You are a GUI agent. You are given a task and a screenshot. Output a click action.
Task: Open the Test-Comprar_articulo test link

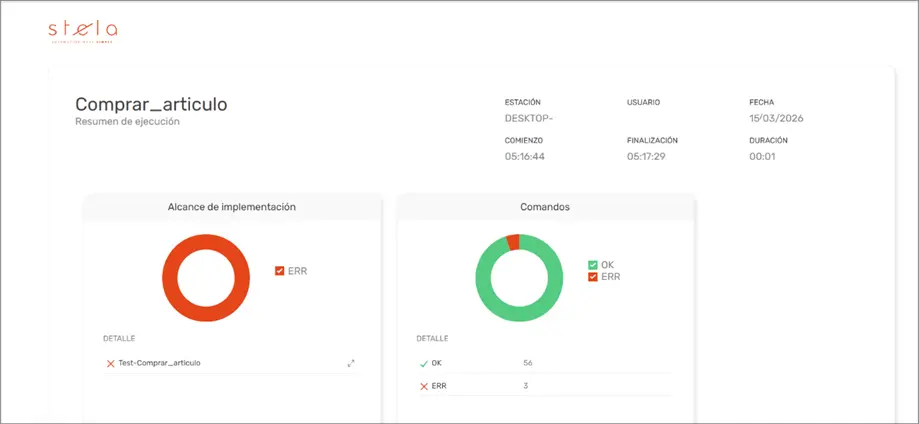click(x=160, y=363)
